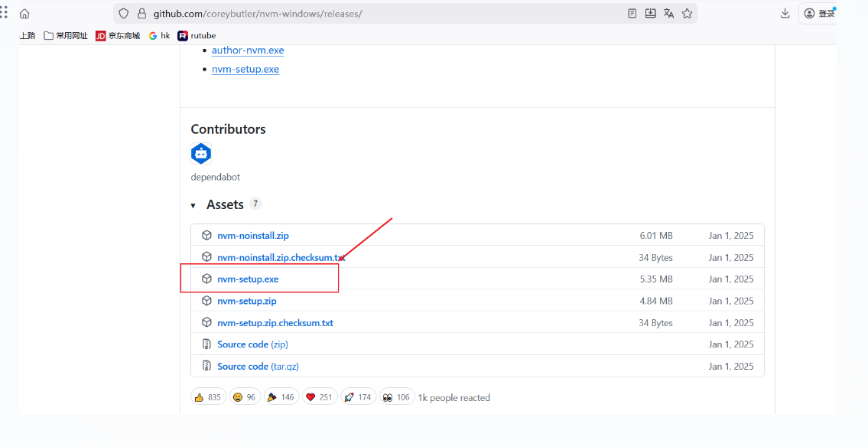Toggle heart reaction 251
The image size is (868, 447).
point(320,397)
